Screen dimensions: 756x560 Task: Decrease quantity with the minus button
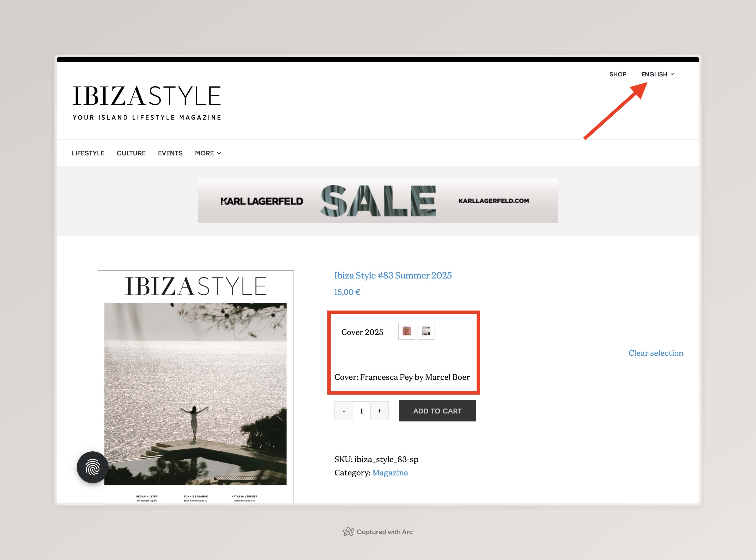pyautogui.click(x=344, y=411)
